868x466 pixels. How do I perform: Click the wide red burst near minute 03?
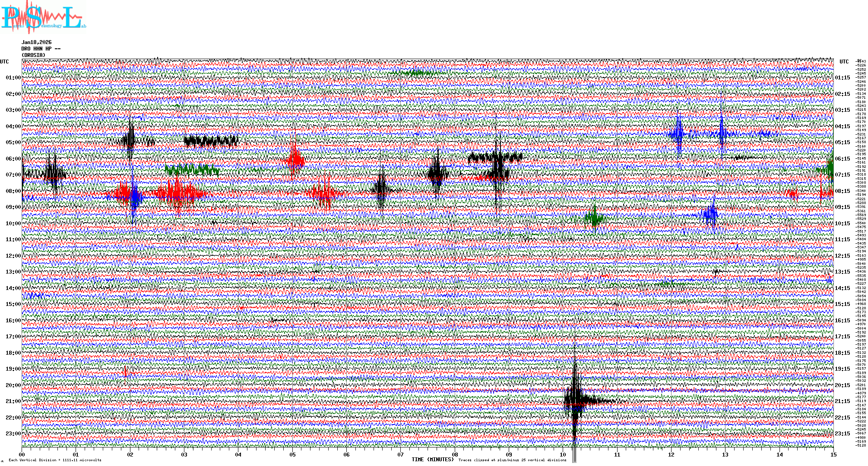point(178,192)
